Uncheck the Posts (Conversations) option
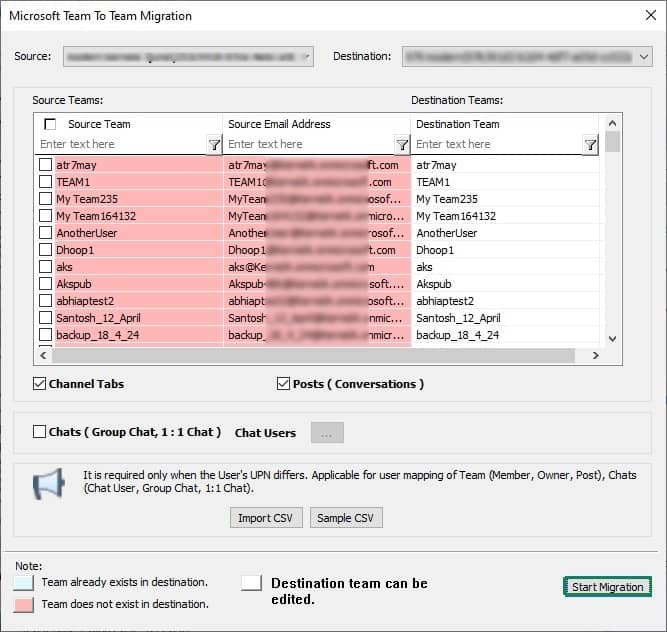This screenshot has height=632, width=667. click(x=283, y=384)
